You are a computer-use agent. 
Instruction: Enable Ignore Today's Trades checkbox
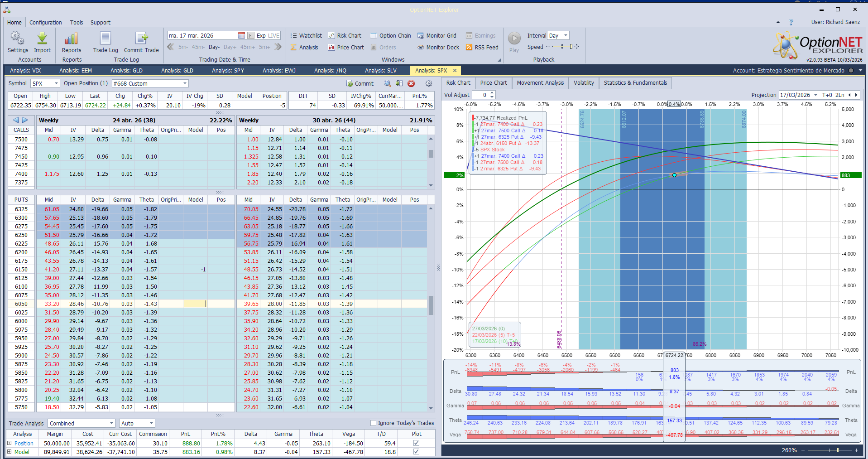tap(374, 423)
